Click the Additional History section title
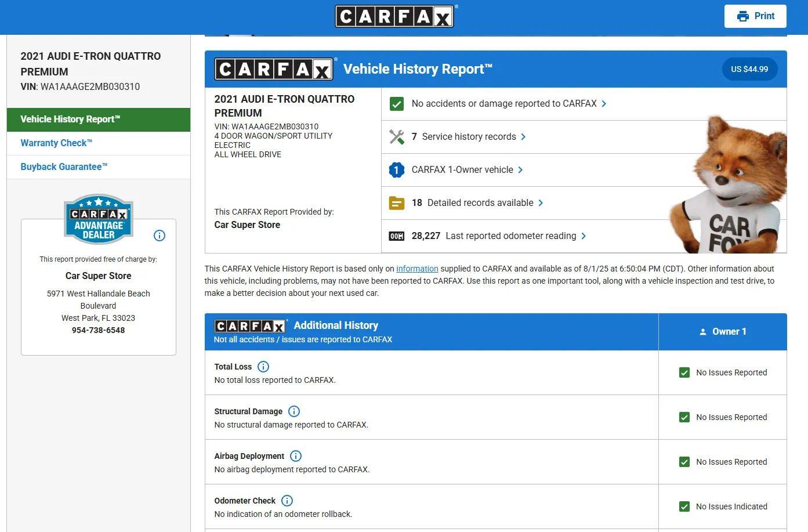 (336, 325)
